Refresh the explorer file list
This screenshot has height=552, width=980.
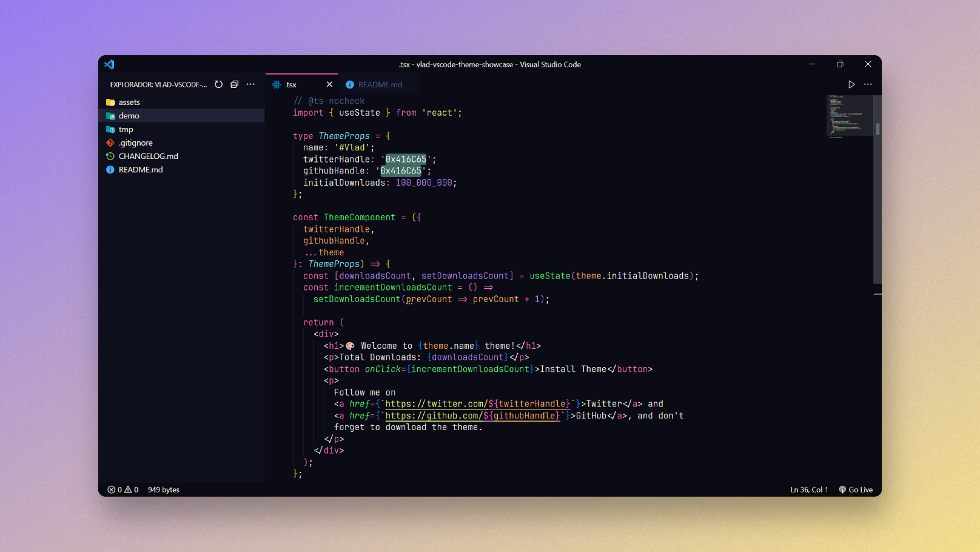(218, 84)
